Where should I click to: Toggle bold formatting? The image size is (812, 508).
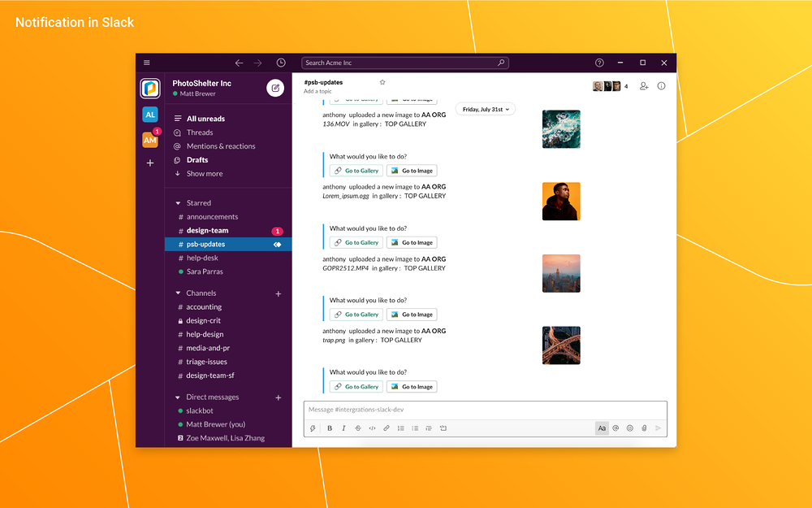click(x=330, y=428)
